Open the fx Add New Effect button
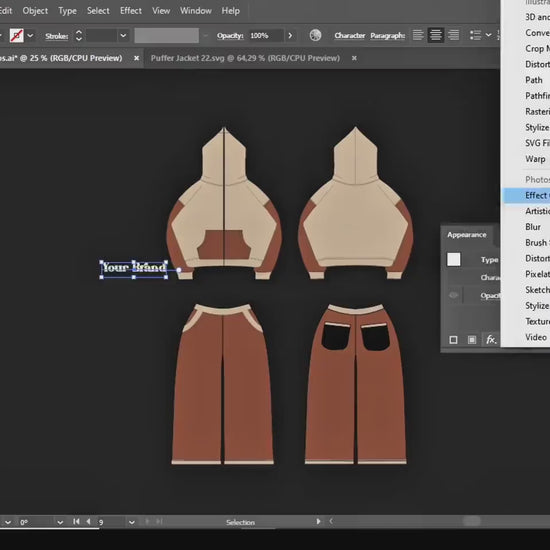Screen dimensions: 550x550 (x=491, y=339)
